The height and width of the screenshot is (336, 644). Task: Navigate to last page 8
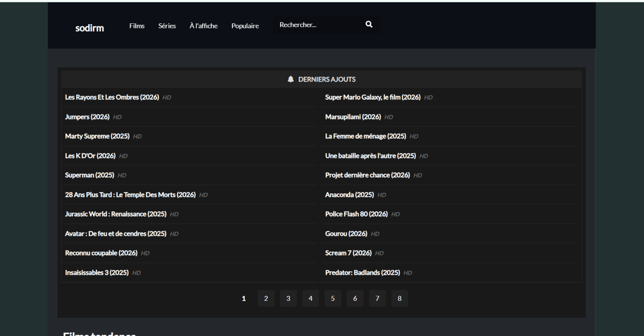pyautogui.click(x=399, y=298)
